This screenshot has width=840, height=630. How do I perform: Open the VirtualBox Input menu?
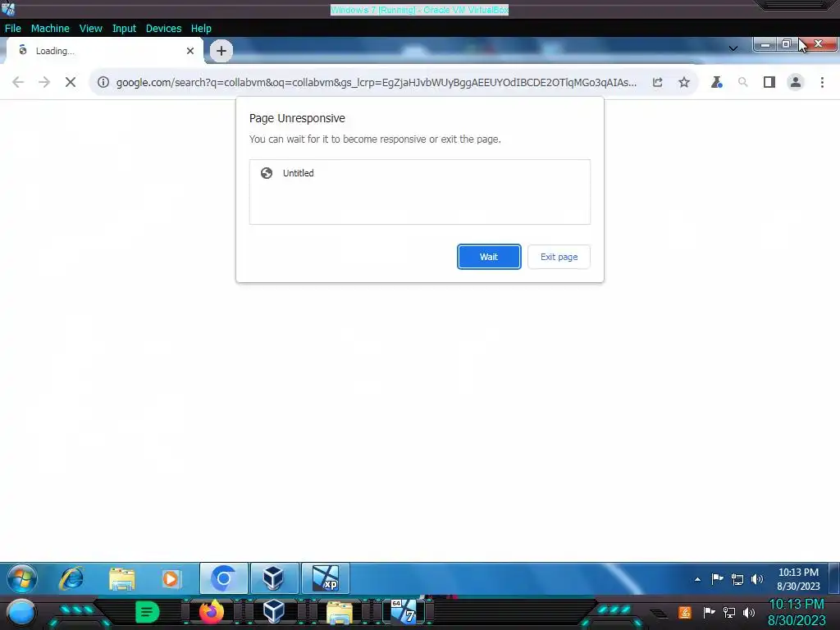pos(124,29)
